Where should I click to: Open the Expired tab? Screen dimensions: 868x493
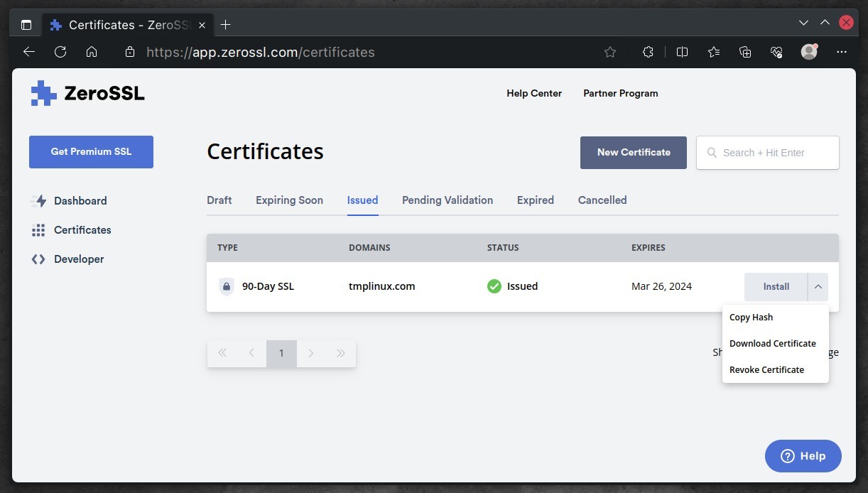(536, 200)
